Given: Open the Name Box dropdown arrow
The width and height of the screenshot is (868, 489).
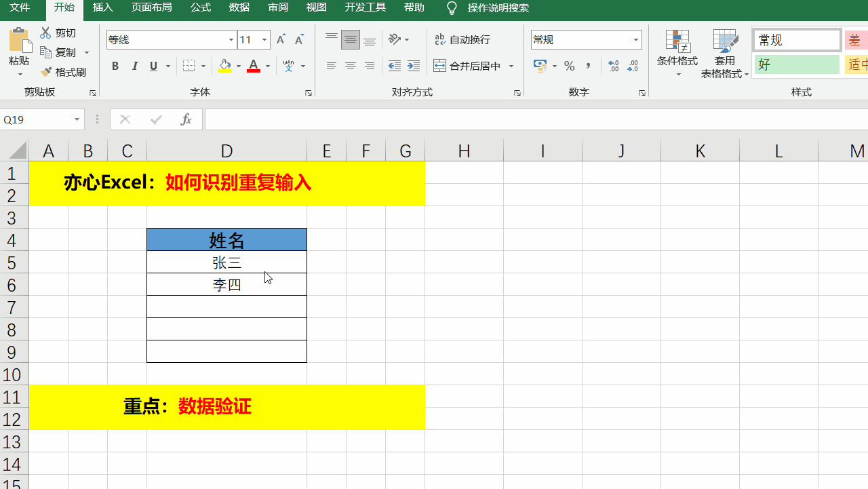Looking at the screenshot, I should tap(77, 119).
